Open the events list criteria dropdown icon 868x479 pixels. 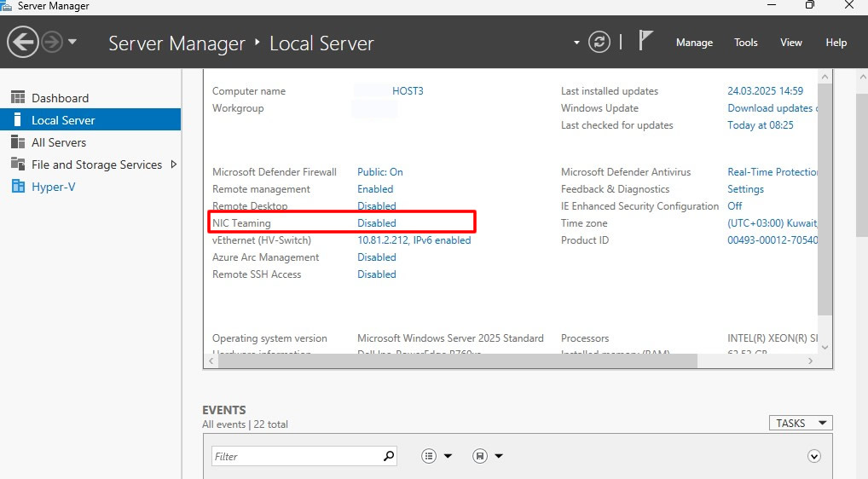436,456
